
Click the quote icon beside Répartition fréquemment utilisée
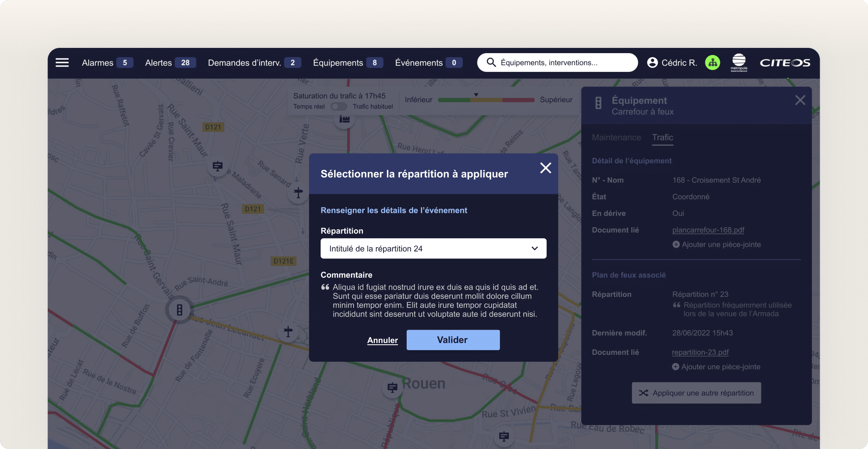[676, 305]
